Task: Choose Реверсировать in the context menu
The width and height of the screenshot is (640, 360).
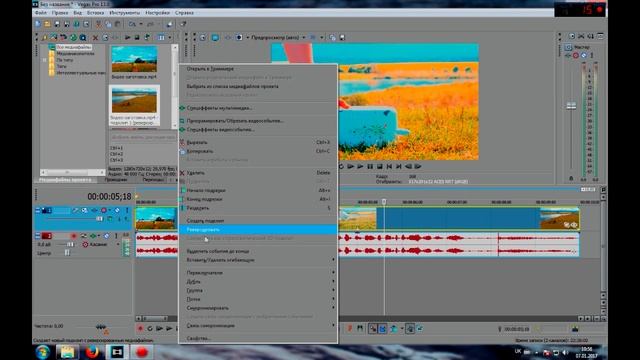Action: coord(258,229)
